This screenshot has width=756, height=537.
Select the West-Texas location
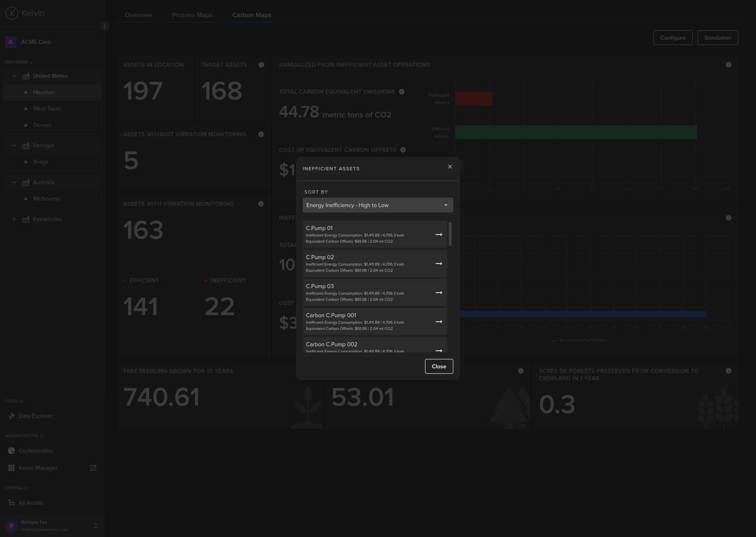click(x=47, y=108)
